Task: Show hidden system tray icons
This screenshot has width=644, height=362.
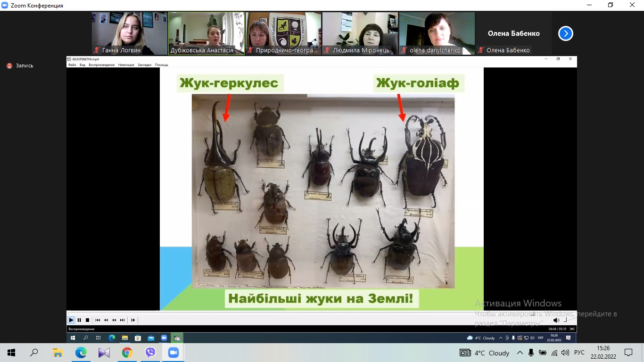Action: (x=520, y=353)
